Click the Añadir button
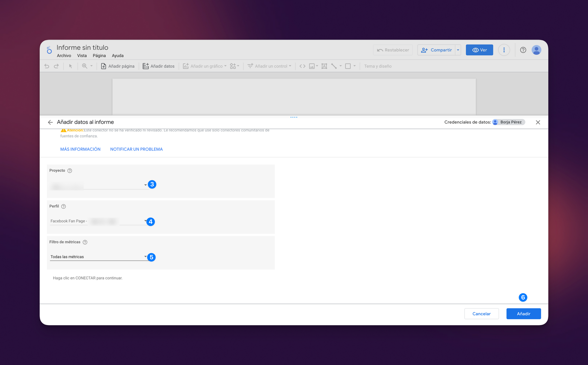Viewport: 588px width, 365px height. [524, 314]
